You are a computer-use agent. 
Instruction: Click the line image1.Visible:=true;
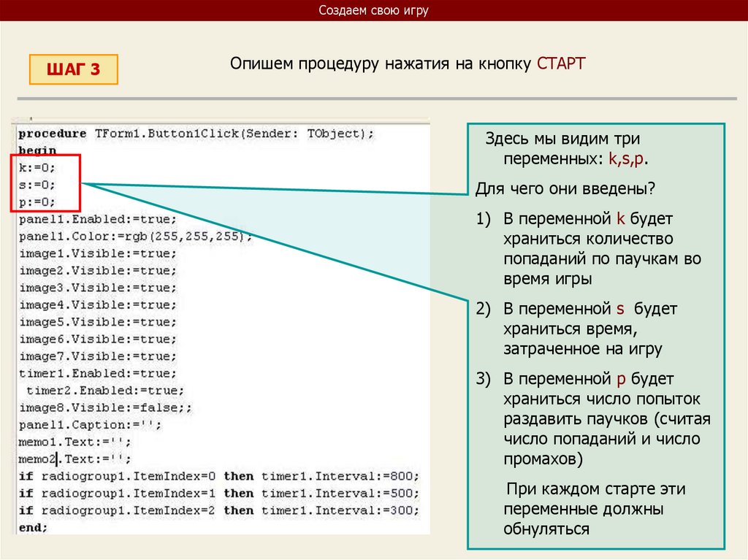(97, 253)
